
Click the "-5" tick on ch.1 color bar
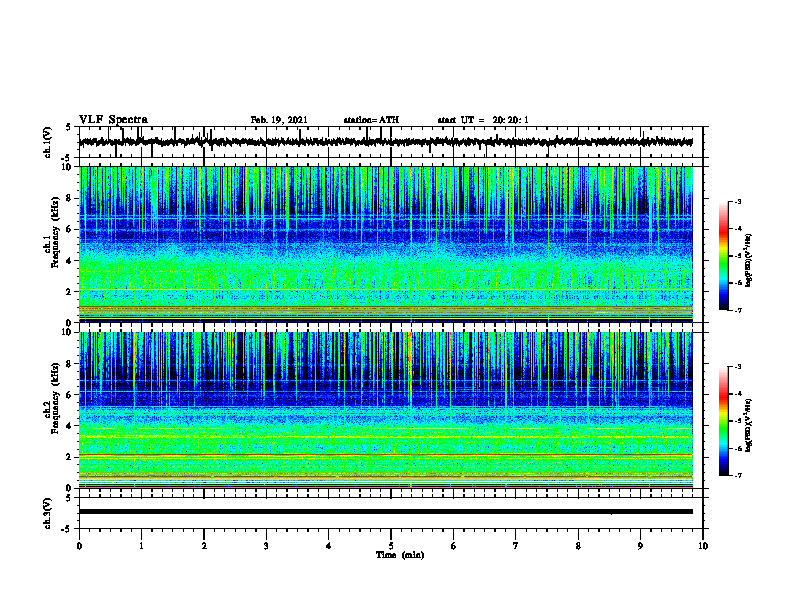[x=737, y=256]
